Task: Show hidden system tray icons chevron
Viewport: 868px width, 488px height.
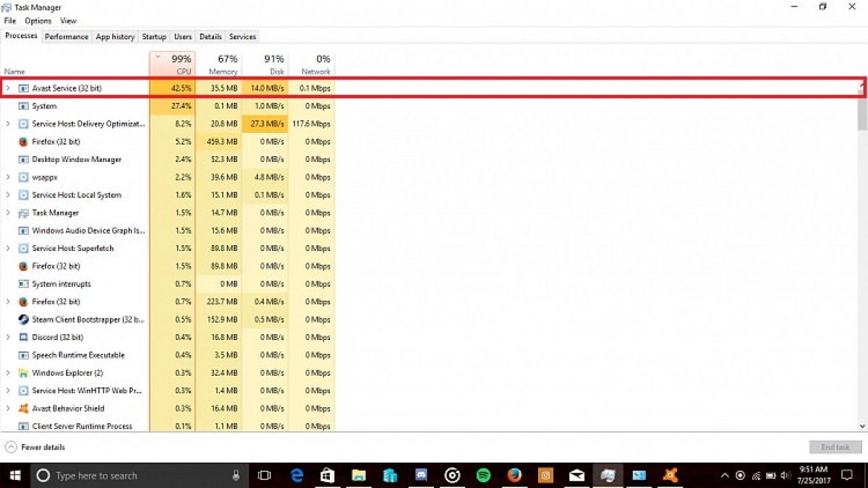Action: 725,476
